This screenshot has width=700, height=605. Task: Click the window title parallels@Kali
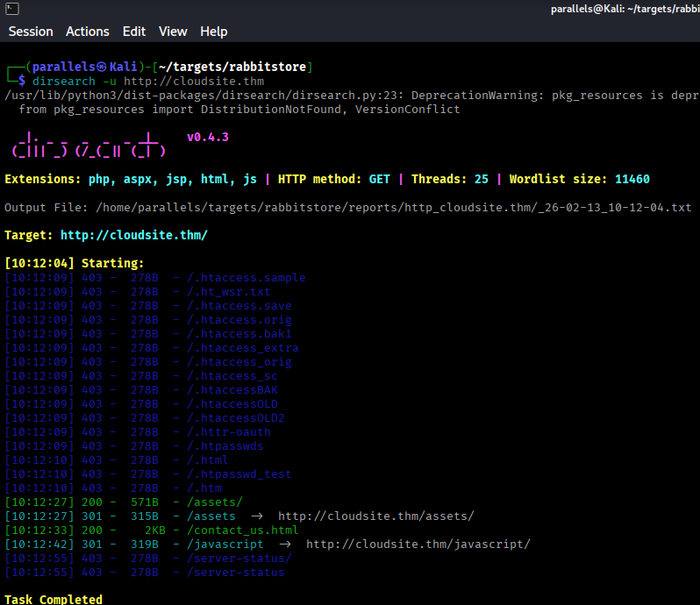pos(625,9)
